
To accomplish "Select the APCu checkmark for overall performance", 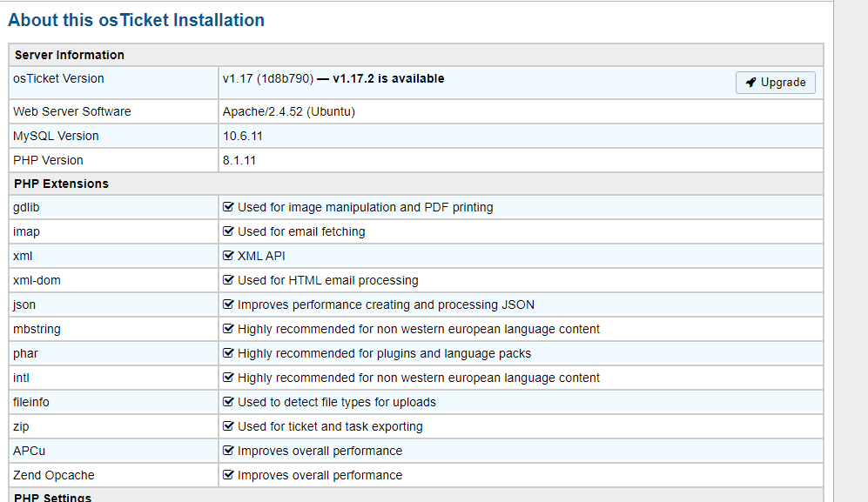I will pyautogui.click(x=229, y=451).
